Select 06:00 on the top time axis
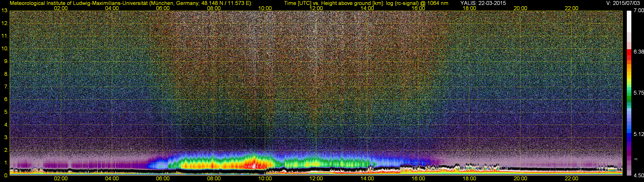 pyautogui.click(x=163, y=8)
